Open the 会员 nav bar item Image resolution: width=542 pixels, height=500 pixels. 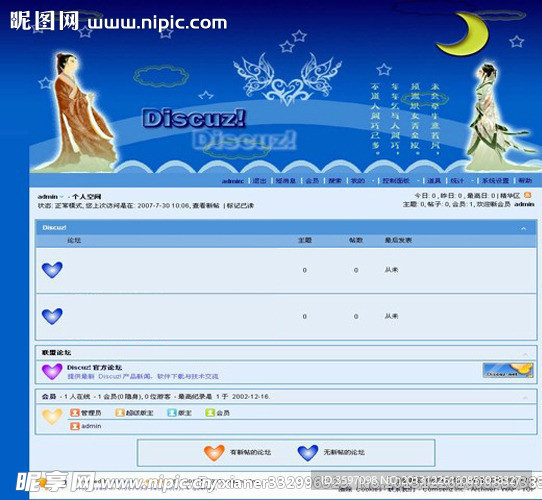[x=312, y=180]
